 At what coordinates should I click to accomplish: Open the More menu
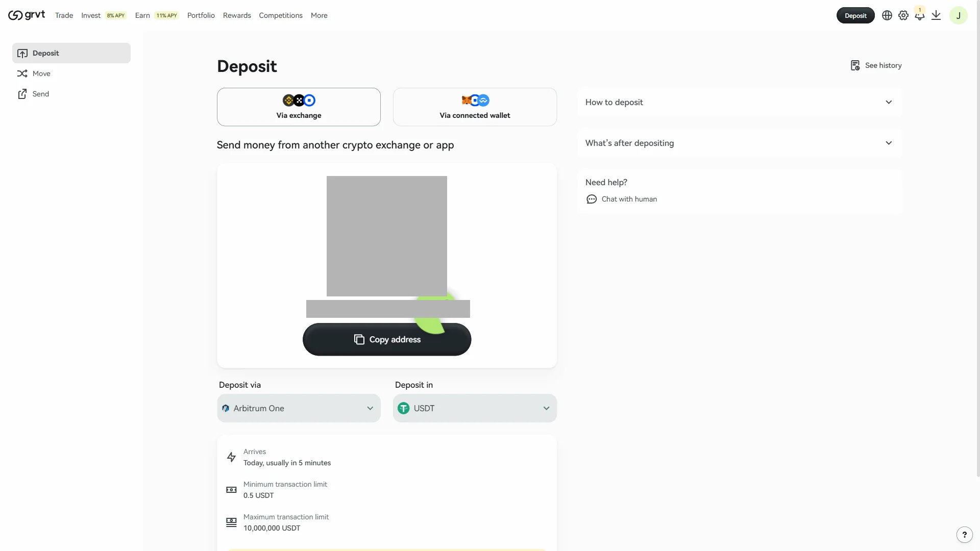(319, 15)
